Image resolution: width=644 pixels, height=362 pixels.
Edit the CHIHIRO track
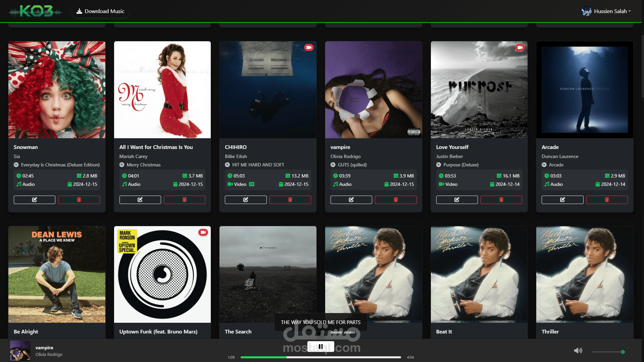tap(246, 200)
